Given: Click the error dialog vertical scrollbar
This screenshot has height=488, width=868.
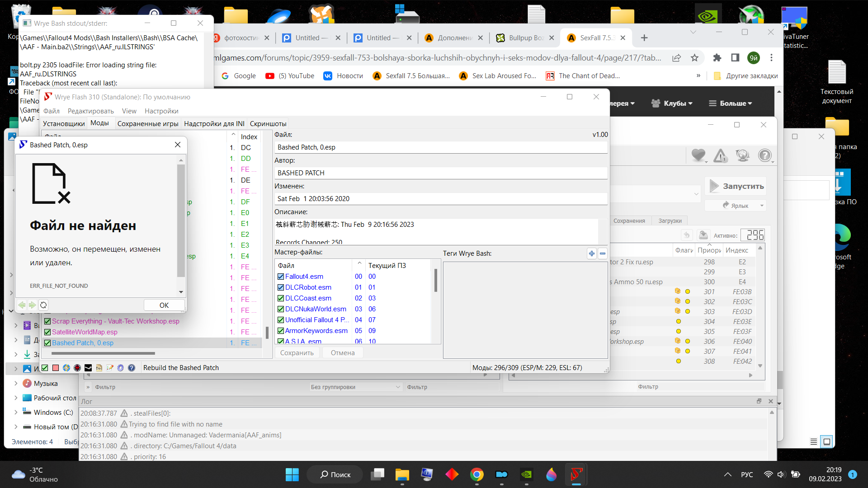Looking at the screenshot, I should (x=181, y=221).
